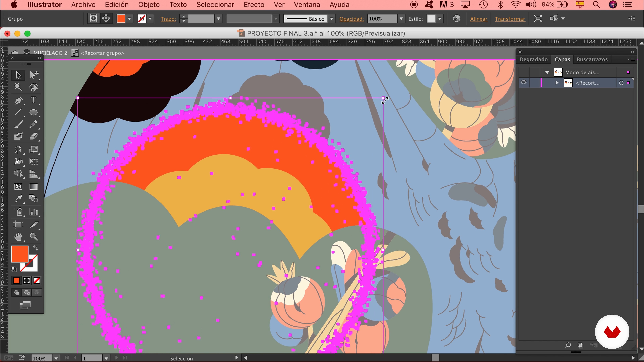
Task: Select the Mesh tool
Action: [18, 187]
